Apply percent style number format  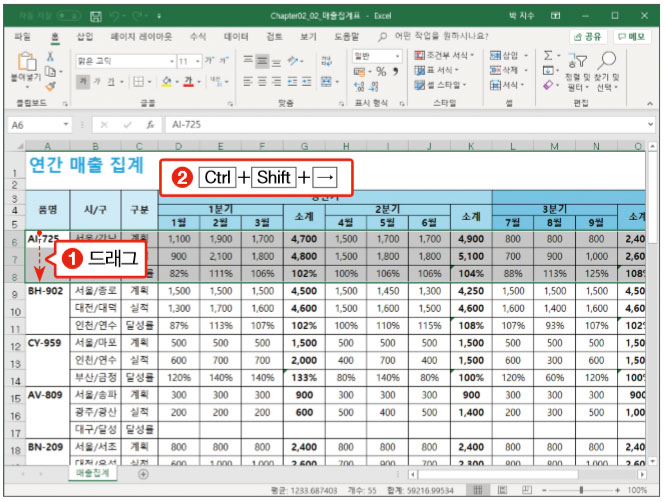381,72
